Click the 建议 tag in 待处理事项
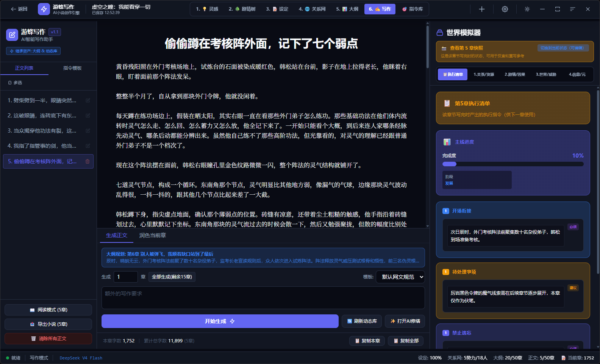The height and width of the screenshot is (364, 600). tap(573, 288)
